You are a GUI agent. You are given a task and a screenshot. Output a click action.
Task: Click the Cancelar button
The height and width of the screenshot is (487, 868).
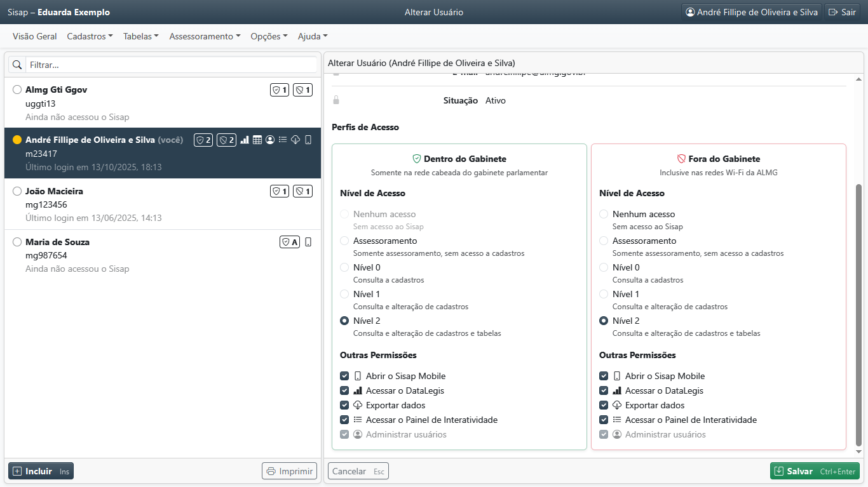pyautogui.click(x=358, y=471)
